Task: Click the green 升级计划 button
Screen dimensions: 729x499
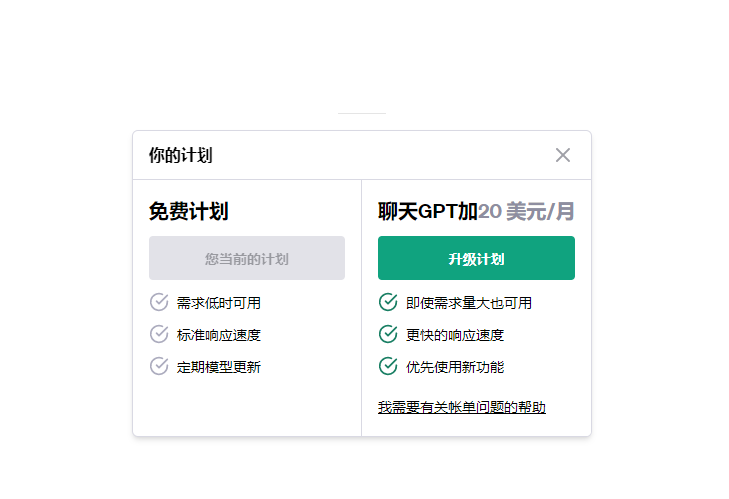Action: [476, 259]
